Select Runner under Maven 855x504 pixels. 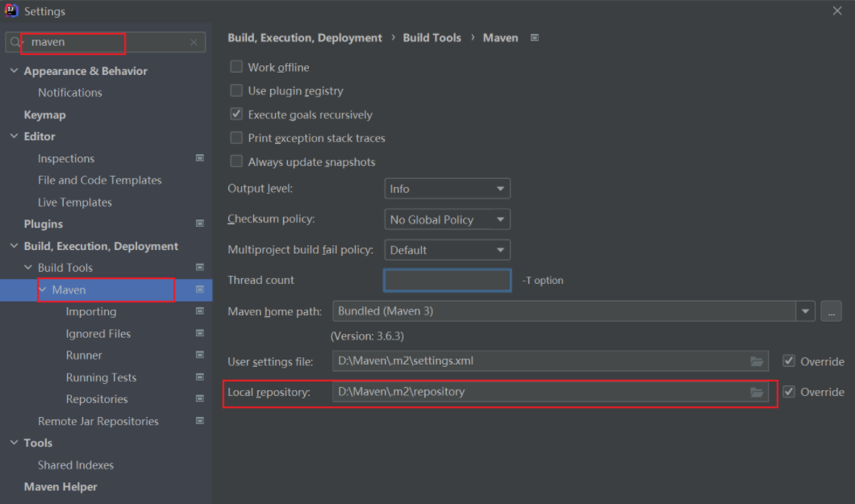(84, 356)
